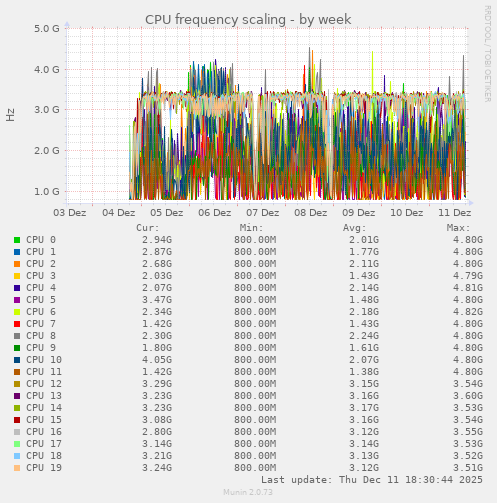
Task: Click the '4.0 G' y-axis label
Action: (47, 70)
